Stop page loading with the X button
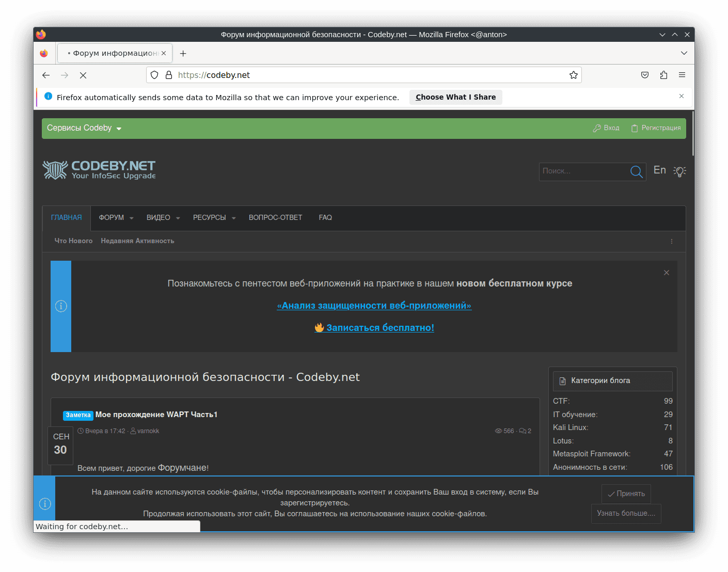The height and width of the screenshot is (572, 728). (x=83, y=75)
